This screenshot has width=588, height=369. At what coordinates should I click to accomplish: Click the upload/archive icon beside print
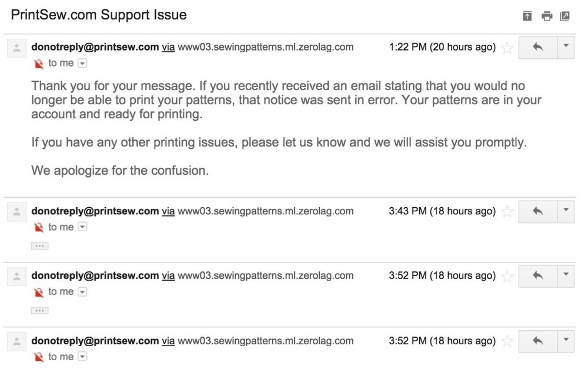pyautogui.click(x=527, y=16)
